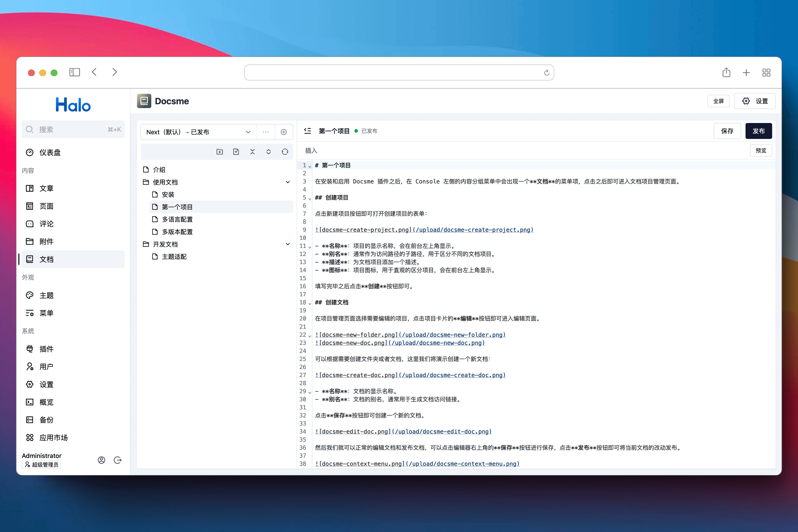Image resolution: width=798 pixels, height=532 pixels.
Task: Open the Next (默认) version dropdown
Action: click(x=199, y=132)
